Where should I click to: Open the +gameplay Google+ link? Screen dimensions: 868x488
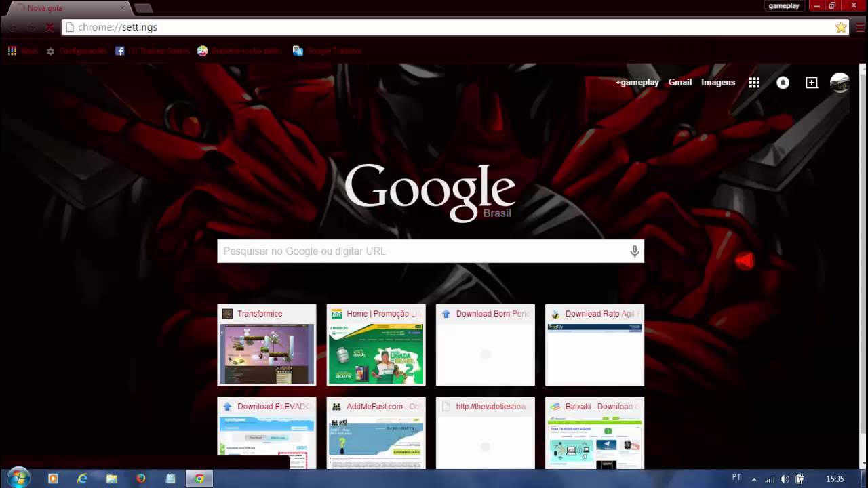point(637,82)
